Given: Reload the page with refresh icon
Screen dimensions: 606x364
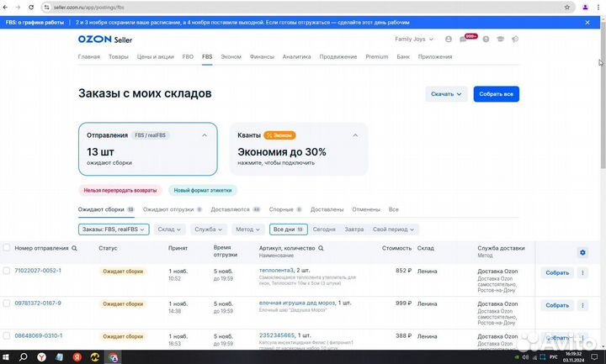Looking at the screenshot, I should click(31, 7).
